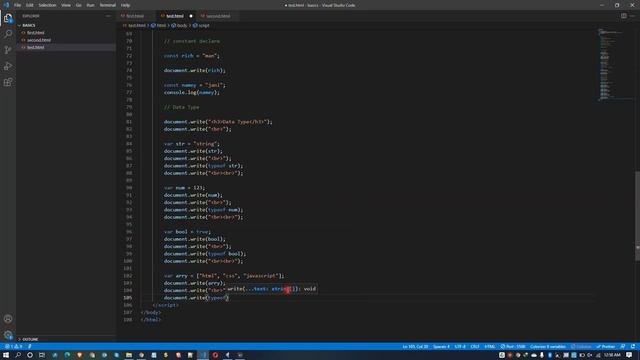Open the Search view in activity bar
Screen dimensions: 640x360
click(x=8, y=34)
